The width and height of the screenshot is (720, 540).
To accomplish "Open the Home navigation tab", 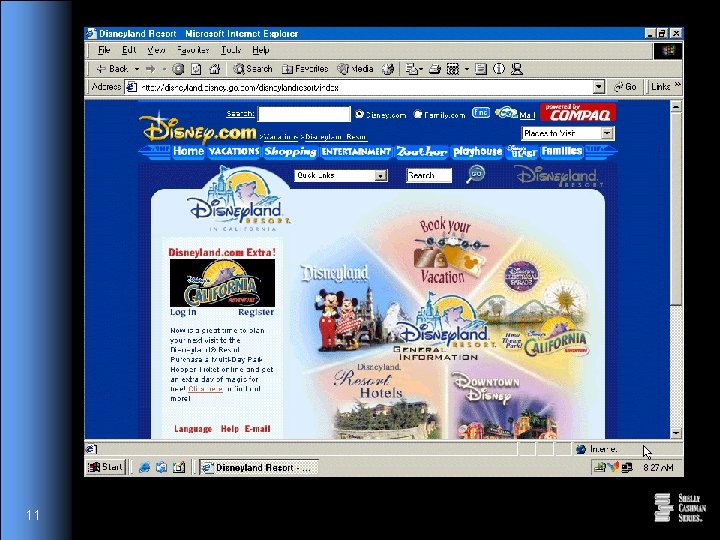I will click(x=188, y=152).
